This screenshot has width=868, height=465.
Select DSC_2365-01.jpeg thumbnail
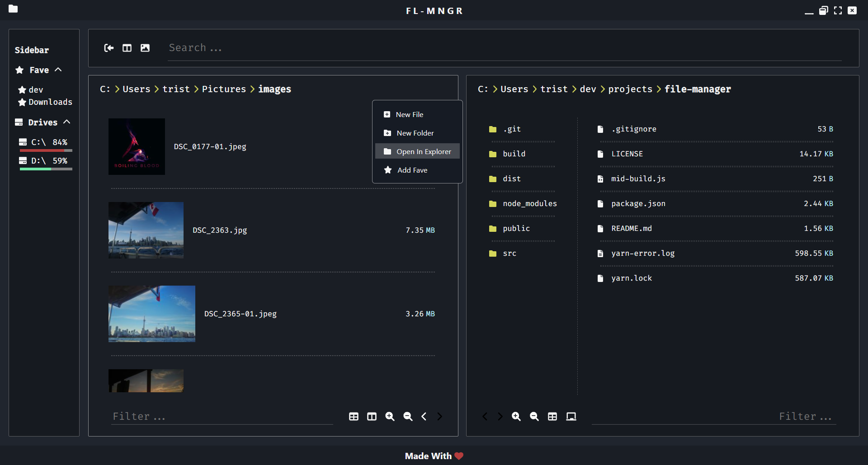pos(152,314)
